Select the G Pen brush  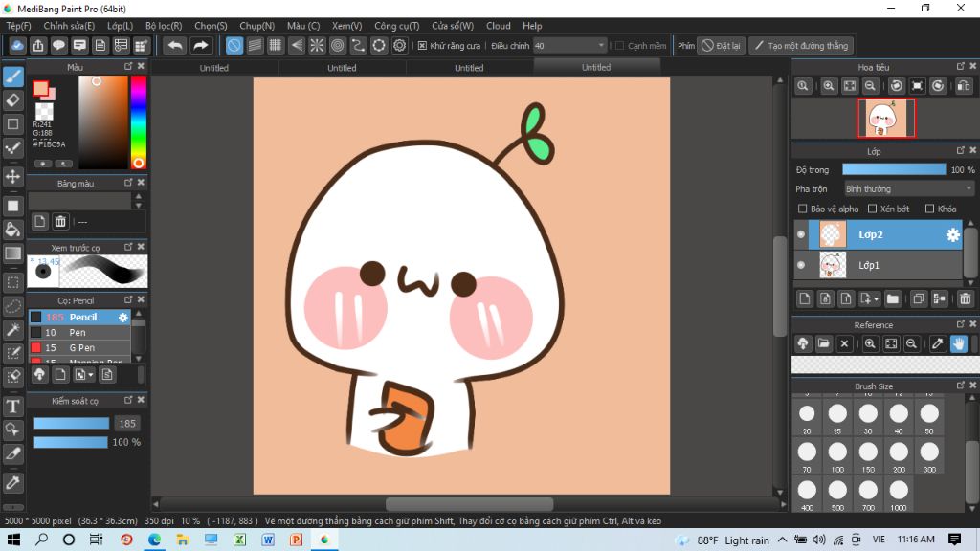[79, 348]
